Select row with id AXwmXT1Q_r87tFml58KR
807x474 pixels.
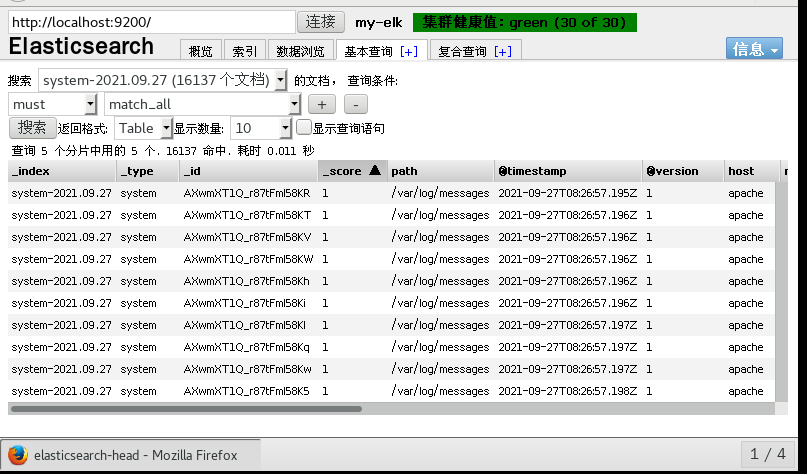click(x=391, y=193)
